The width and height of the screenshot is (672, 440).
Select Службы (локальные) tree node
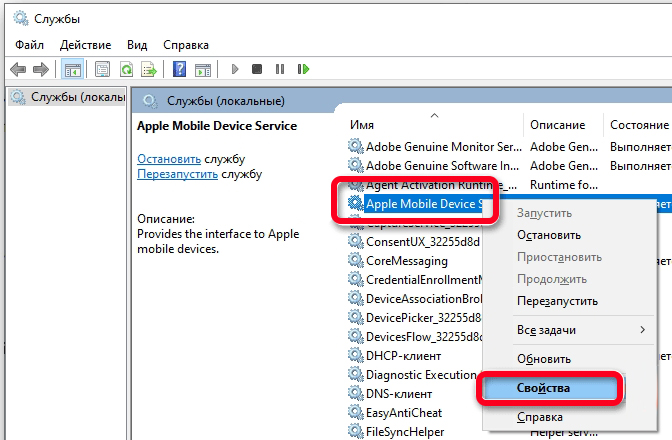68,97
